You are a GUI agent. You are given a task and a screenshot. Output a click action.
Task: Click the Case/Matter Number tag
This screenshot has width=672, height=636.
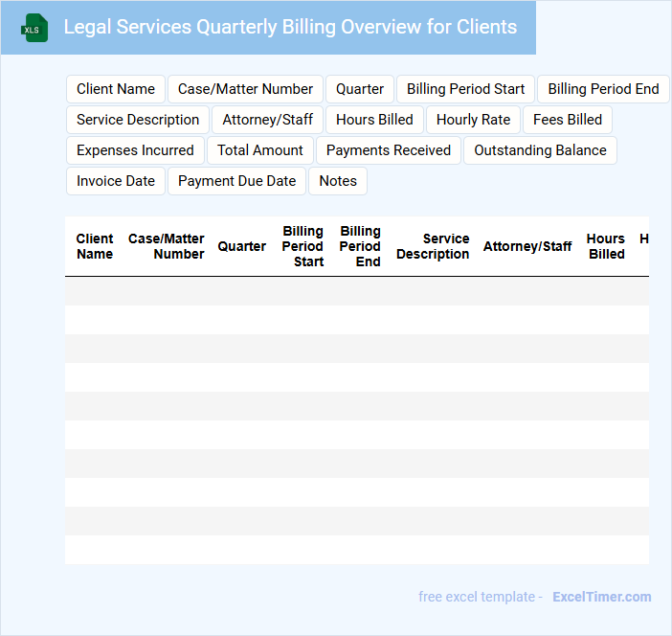[x=245, y=89]
